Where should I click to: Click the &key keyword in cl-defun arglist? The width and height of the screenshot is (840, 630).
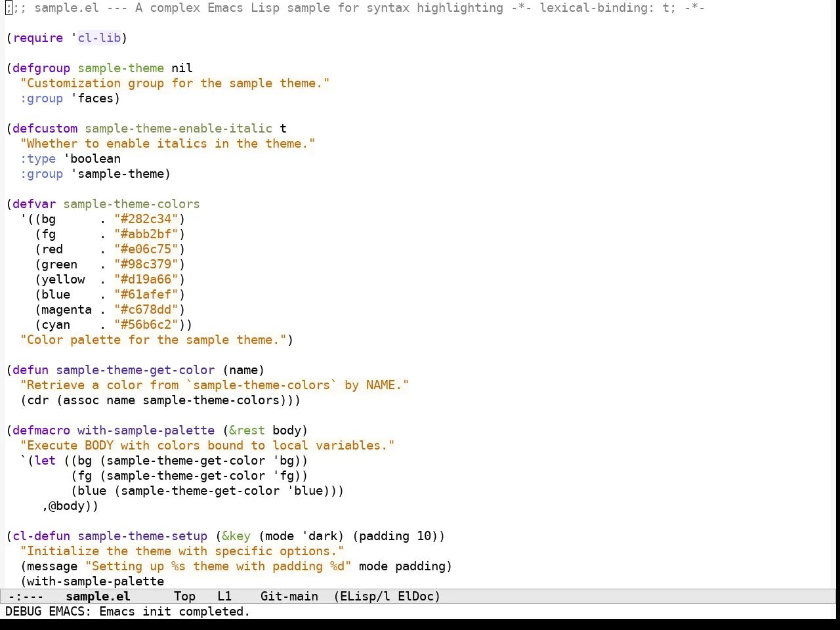236,536
